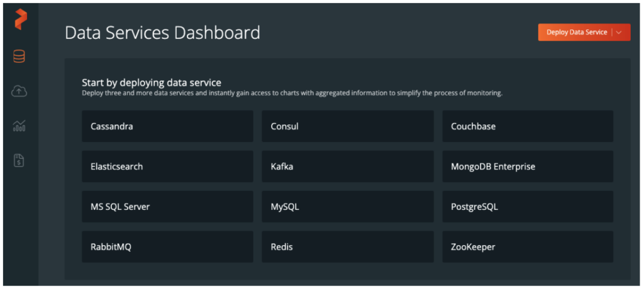Select the MS SQL Server tile
The image size is (644, 289).
click(167, 207)
